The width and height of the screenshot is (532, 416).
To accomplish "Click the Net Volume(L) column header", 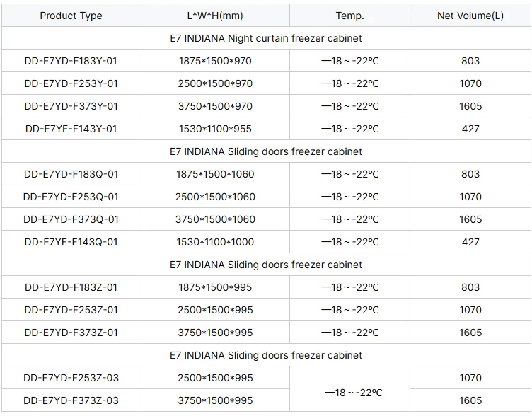I will 470,16.
